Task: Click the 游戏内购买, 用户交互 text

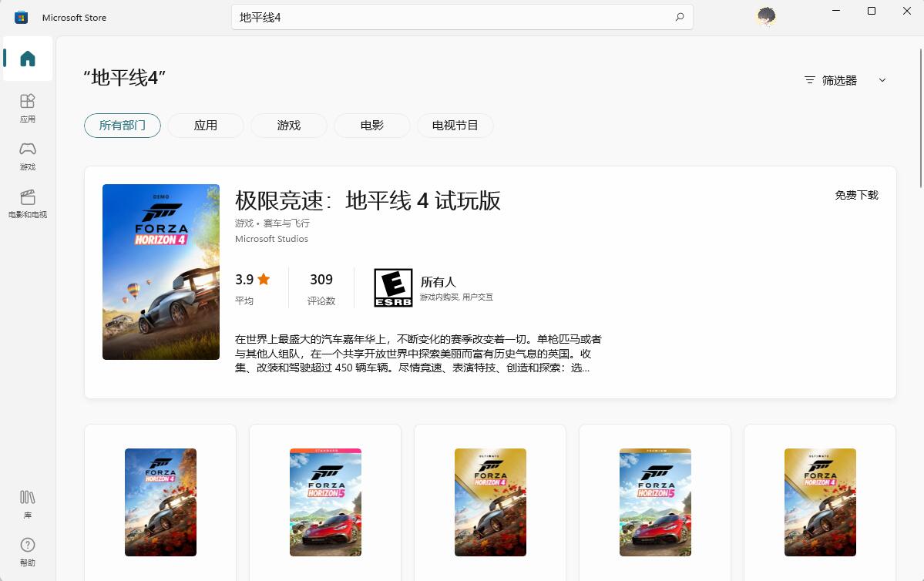Action: [456, 297]
